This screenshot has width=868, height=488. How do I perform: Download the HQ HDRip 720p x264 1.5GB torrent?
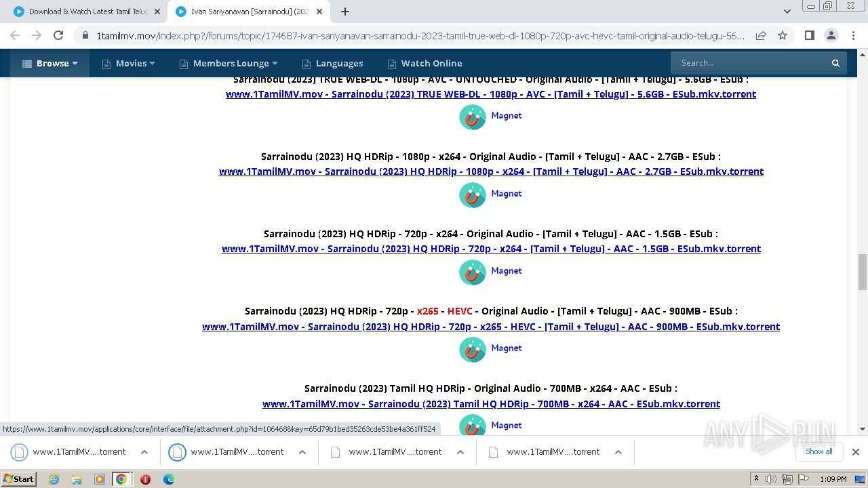tap(491, 249)
